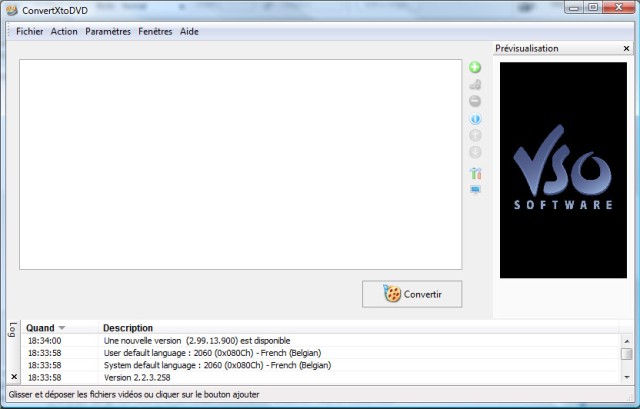
Task: Maximize the ConvertXtoDVD window
Action: point(593,7)
